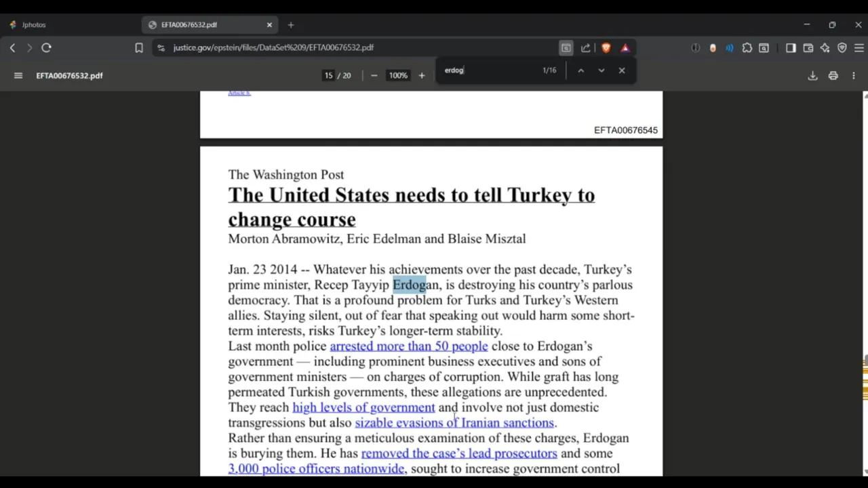Screen dimensions: 868x488
Task: Click the mouse-shaped extension icon
Action: 713,47
